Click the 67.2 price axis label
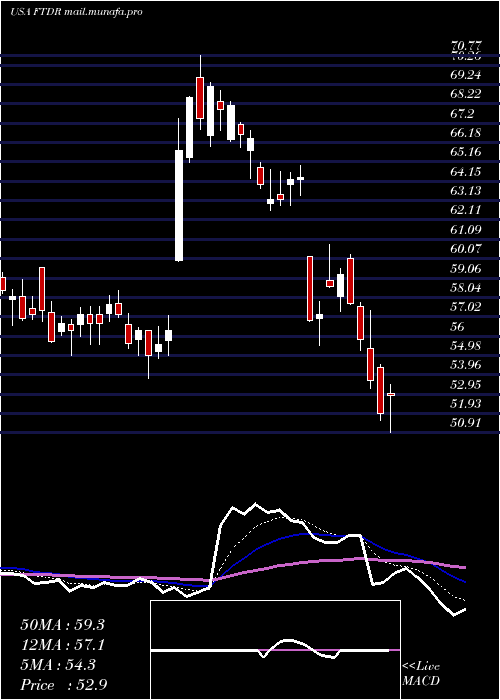Image resolution: width=500 pixels, height=700 pixels. (462, 113)
